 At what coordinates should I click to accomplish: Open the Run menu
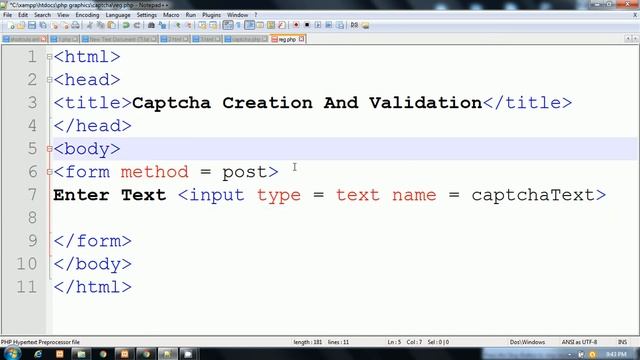191,15
